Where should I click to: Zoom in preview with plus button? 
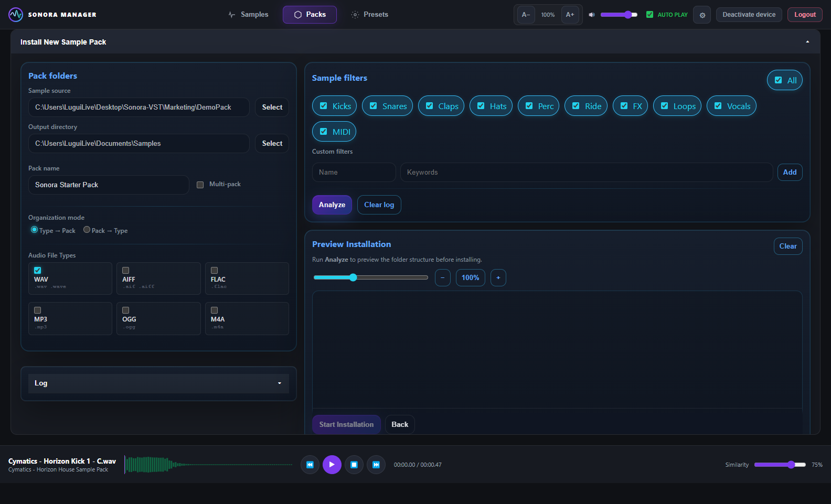tap(498, 278)
